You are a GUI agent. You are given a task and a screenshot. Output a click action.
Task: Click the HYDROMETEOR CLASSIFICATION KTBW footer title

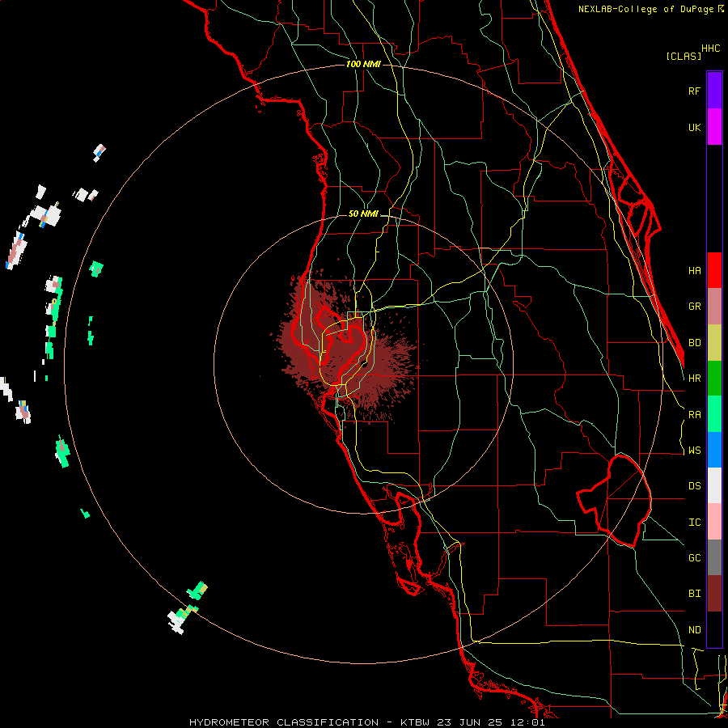pos(366,722)
